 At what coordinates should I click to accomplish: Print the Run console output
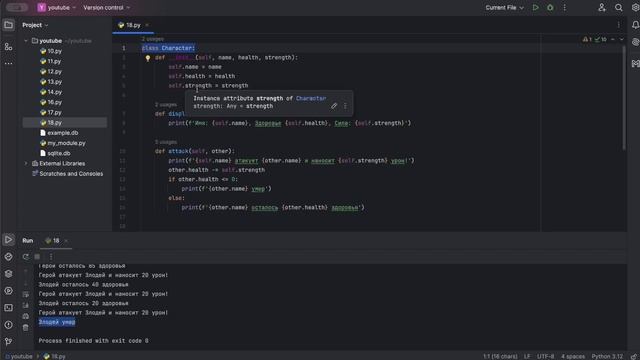click(26, 316)
